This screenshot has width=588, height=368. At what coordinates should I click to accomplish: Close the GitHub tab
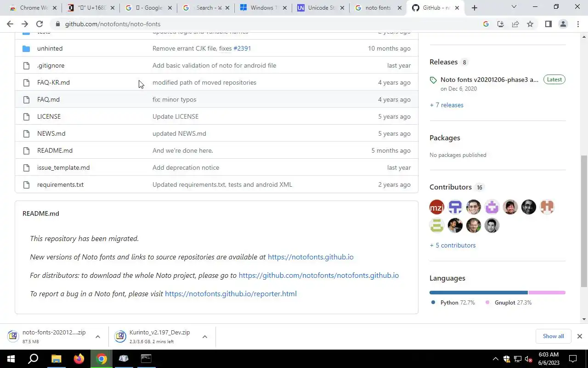[x=457, y=8]
